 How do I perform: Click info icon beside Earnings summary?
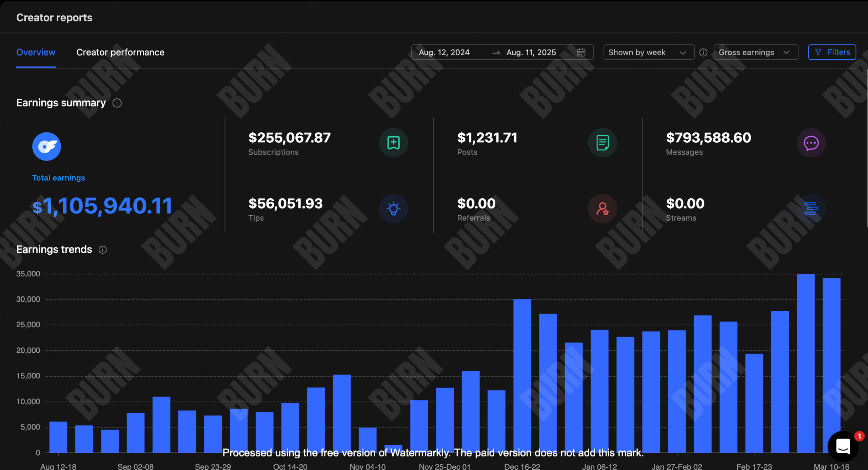click(x=117, y=103)
